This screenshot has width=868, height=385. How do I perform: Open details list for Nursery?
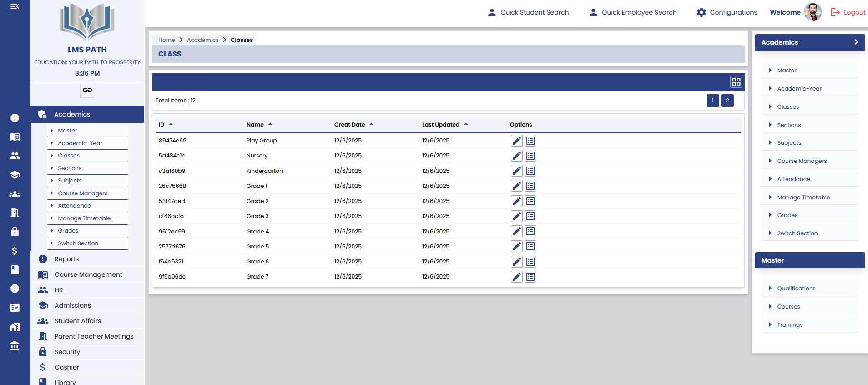pos(530,156)
